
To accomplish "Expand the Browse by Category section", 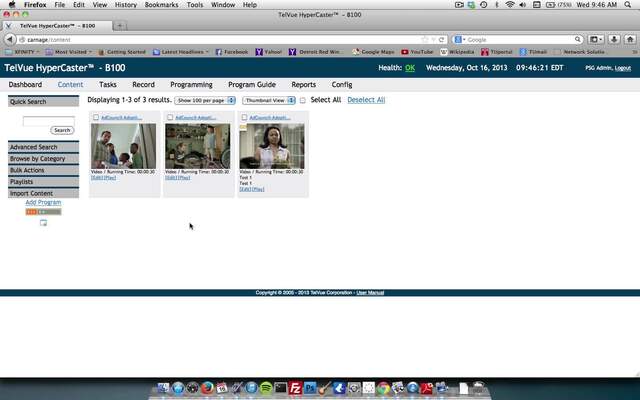I will coord(38,159).
